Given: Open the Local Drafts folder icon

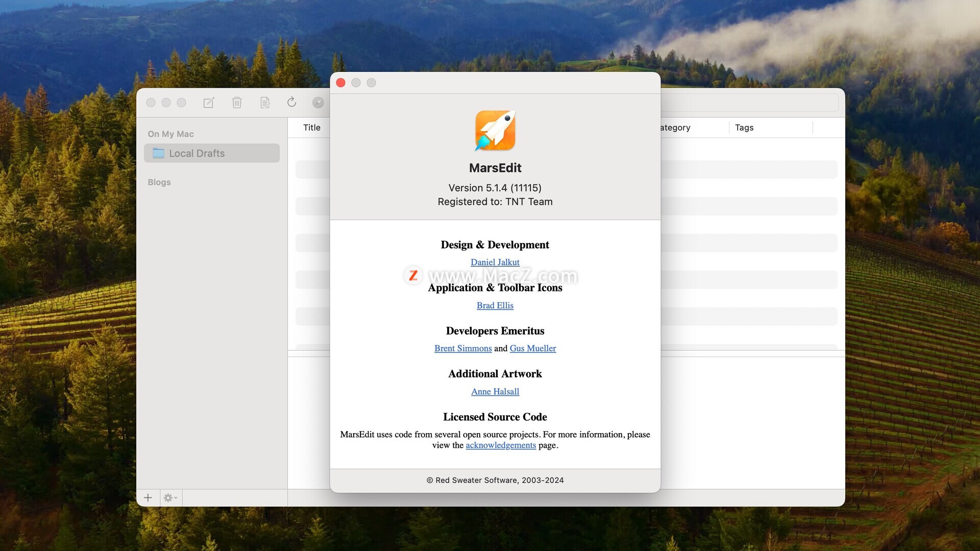Looking at the screenshot, I should pos(158,153).
